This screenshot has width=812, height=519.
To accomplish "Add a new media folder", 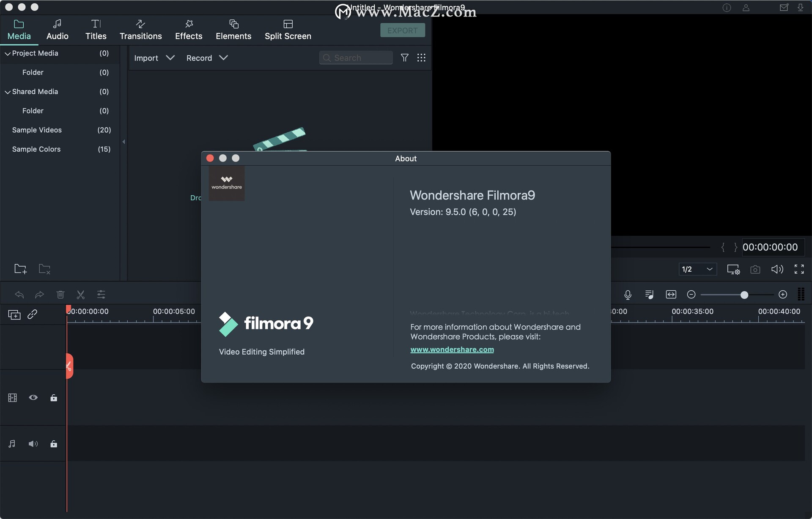I will [x=20, y=269].
